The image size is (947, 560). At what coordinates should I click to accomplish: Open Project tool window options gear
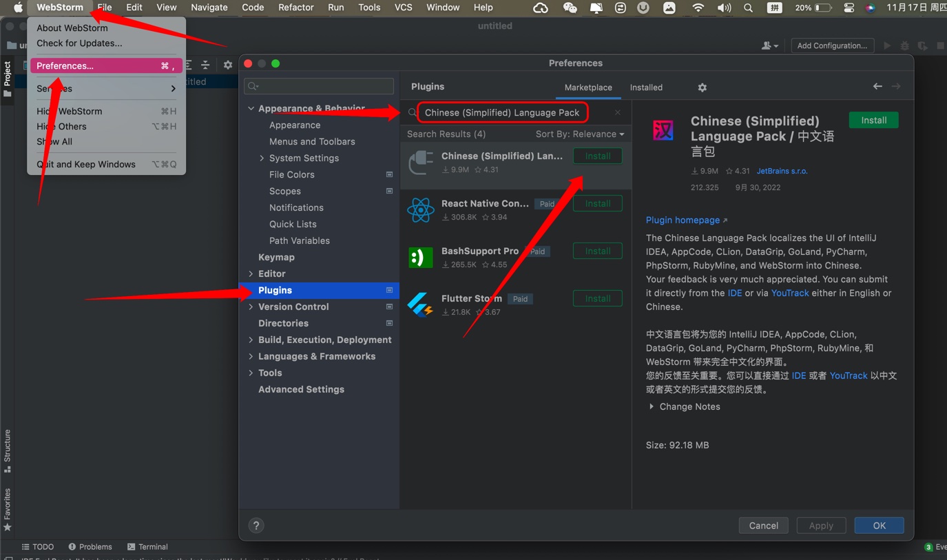point(228,65)
